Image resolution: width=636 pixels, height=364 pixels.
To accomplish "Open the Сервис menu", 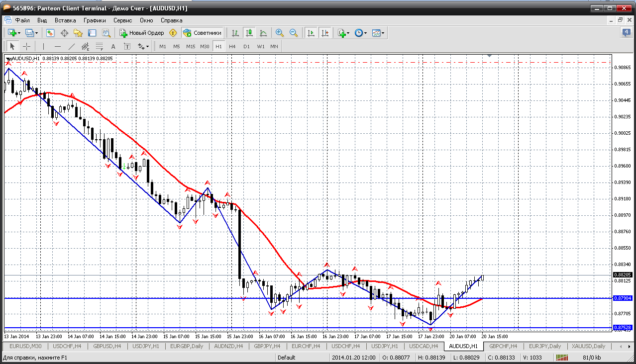I will [x=122, y=20].
